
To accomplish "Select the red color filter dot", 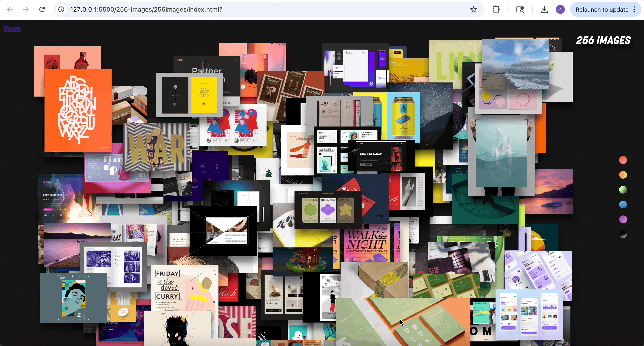I will pyautogui.click(x=623, y=160).
